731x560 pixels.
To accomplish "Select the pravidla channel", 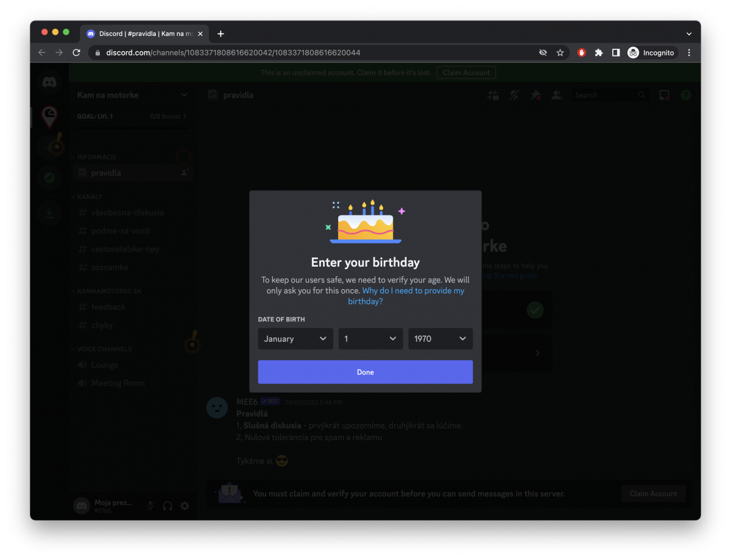I will 132,173.
